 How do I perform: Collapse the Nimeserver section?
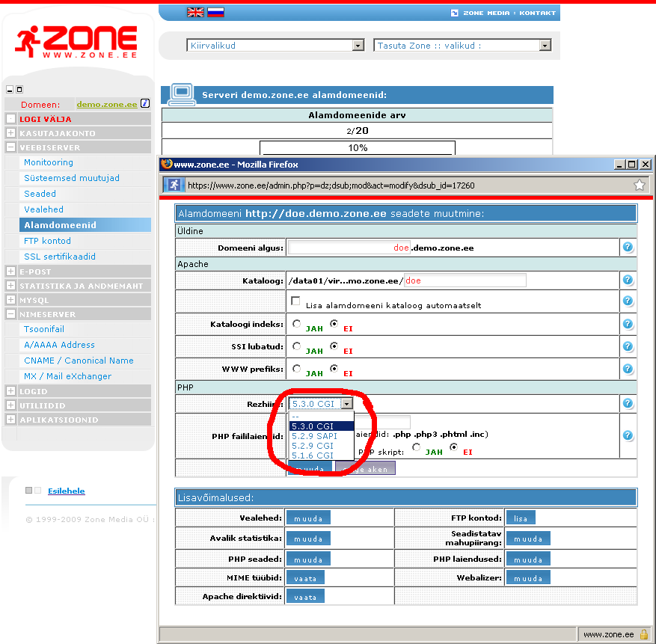11,314
